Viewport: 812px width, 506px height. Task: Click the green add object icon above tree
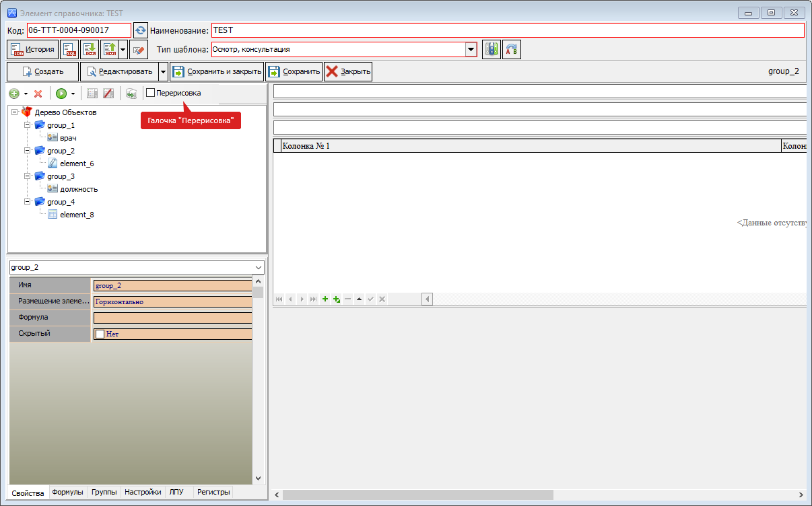(14, 94)
